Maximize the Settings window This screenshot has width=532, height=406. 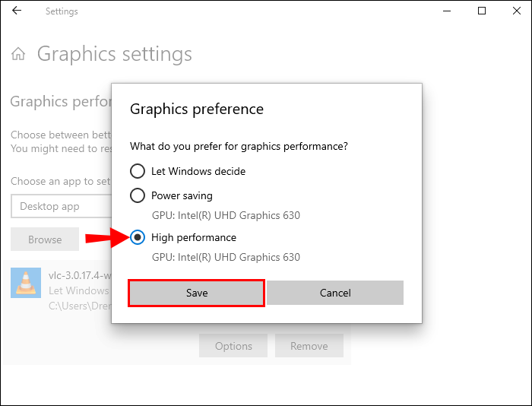click(481, 11)
